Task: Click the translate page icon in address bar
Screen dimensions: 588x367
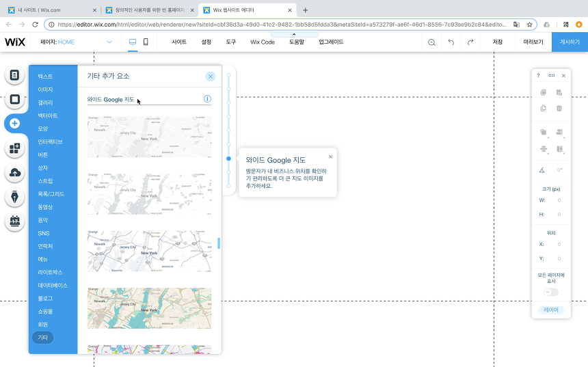Action: click(x=516, y=25)
